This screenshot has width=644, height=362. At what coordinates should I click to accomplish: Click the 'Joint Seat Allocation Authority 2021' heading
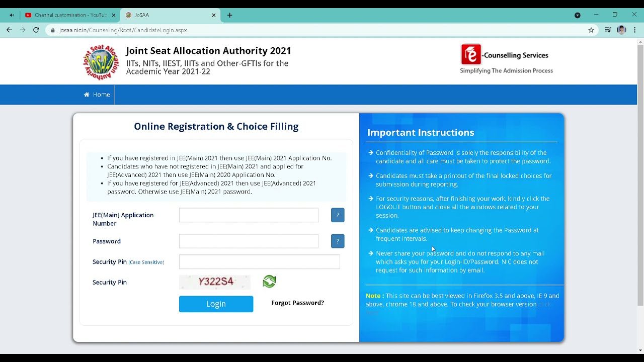(x=208, y=51)
